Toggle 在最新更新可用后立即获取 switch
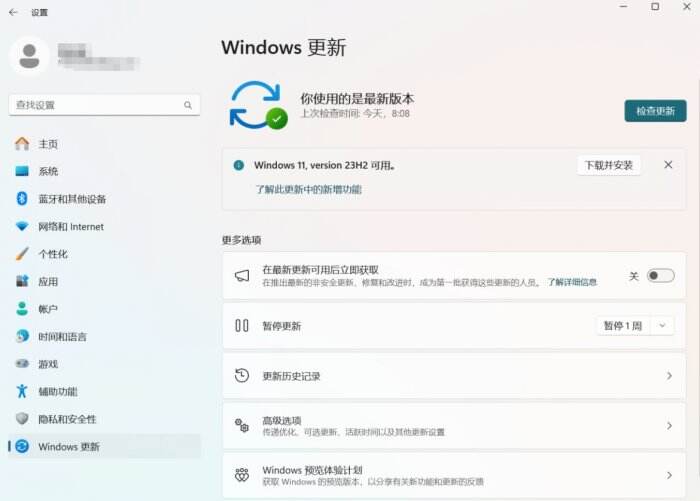The image size is (700, 501). [x=660, y=276]
